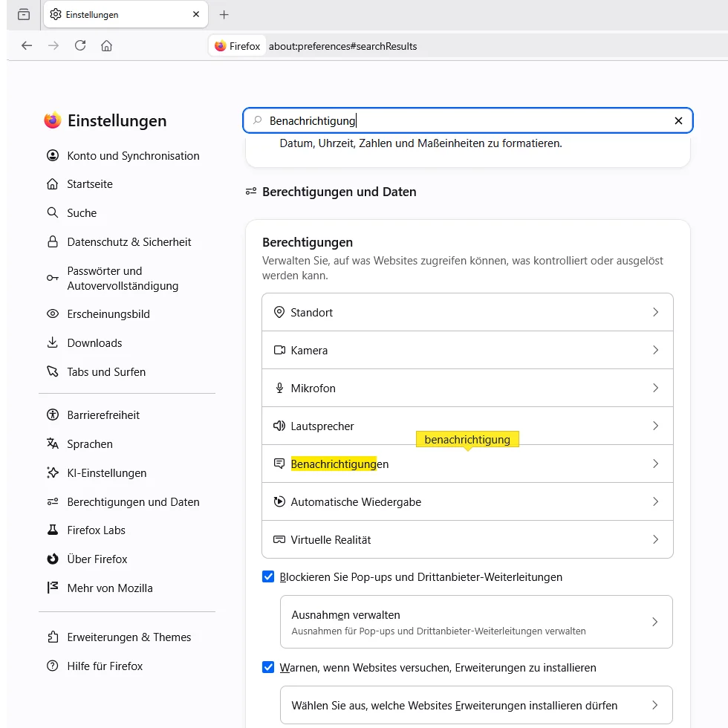This screenshot has height=728, width=728.
Task: Click the yellow benachrichtigung search tooltip
Action: [x=467, y=439]
